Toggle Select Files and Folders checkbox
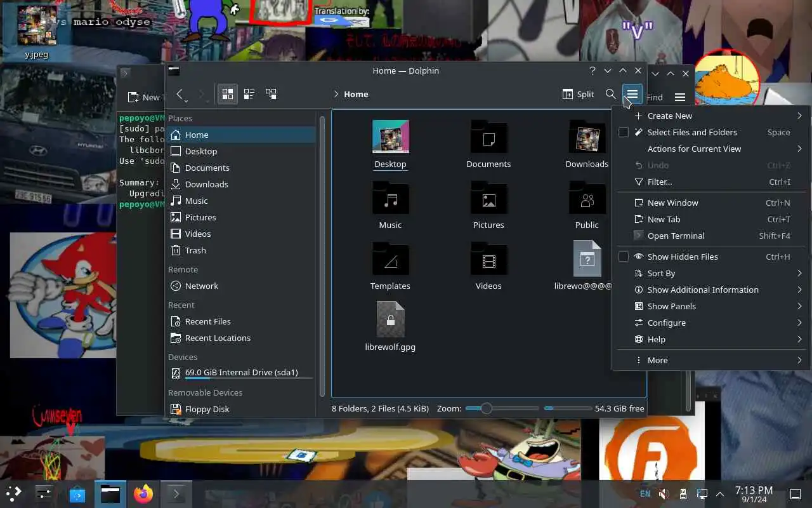The height and width of the screenshot is (508, 812). pos(624,132)
